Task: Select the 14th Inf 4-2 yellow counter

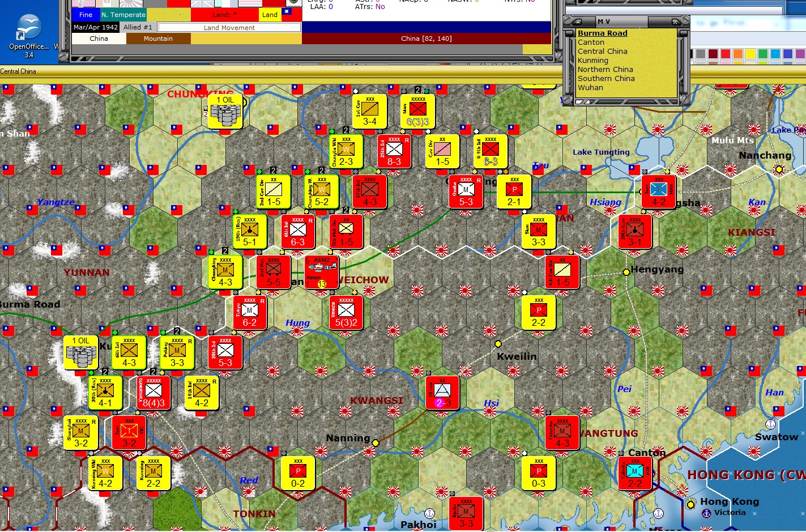Action: [x=202, y=393]
